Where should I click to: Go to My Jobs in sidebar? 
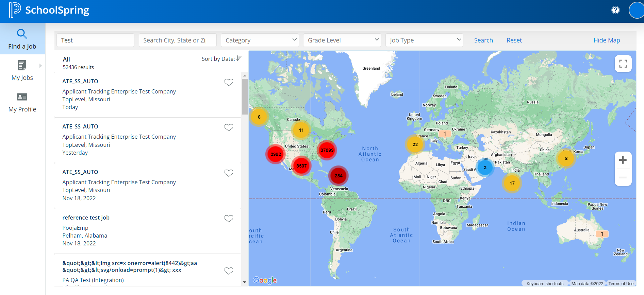[x=22, y=70]
